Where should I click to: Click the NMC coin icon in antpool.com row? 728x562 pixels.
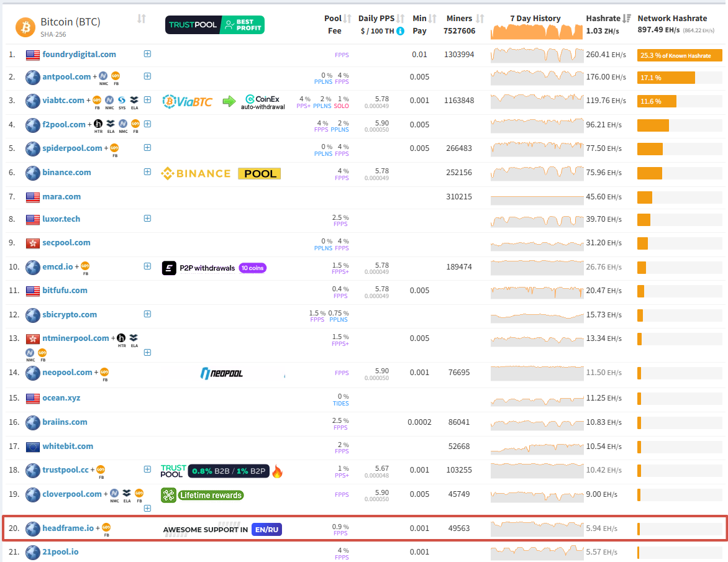103,76
